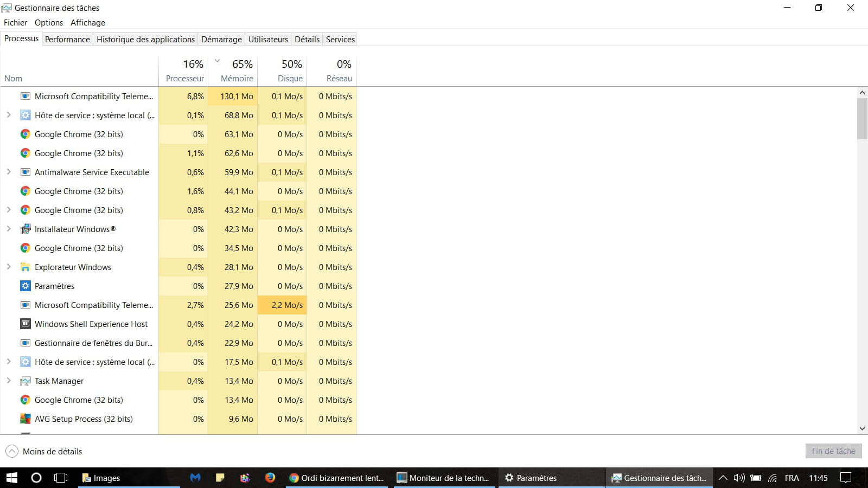The width and height of the screenshot is (868, 488).
Task: Click the Chrome icon in the 63,1 Mo row
Action: coord(25,134)
